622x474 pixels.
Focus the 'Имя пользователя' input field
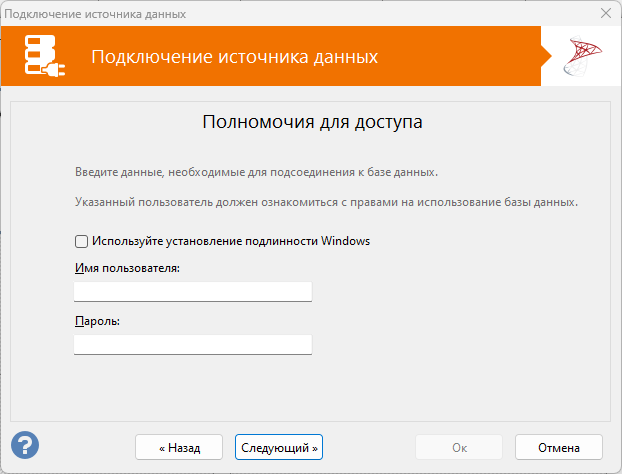(x=193, y=291)
